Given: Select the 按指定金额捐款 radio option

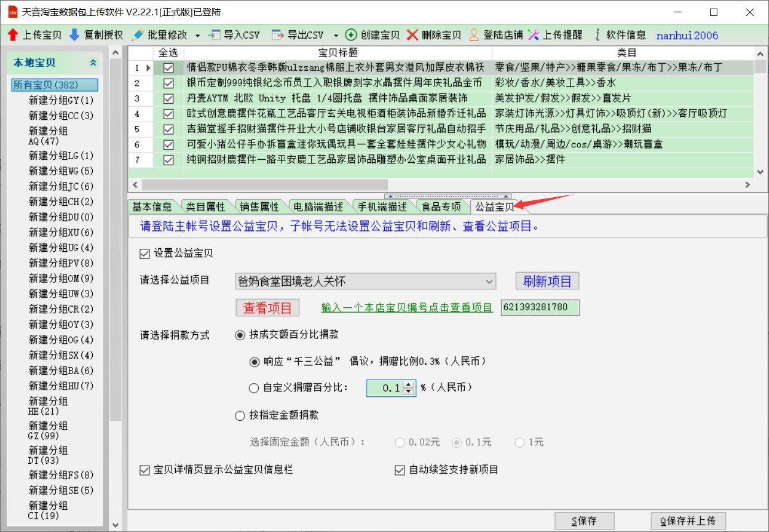Looking at the screenshot, I should [x=240, y=416].
